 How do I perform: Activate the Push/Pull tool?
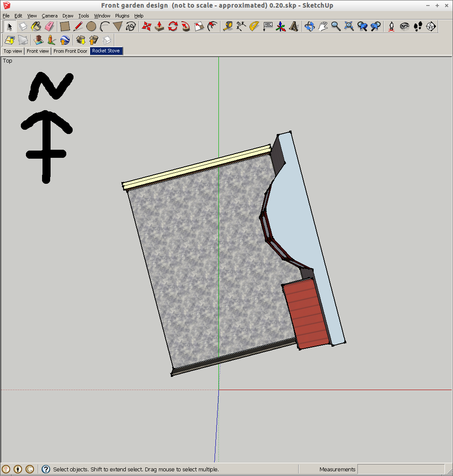point(159,26)
